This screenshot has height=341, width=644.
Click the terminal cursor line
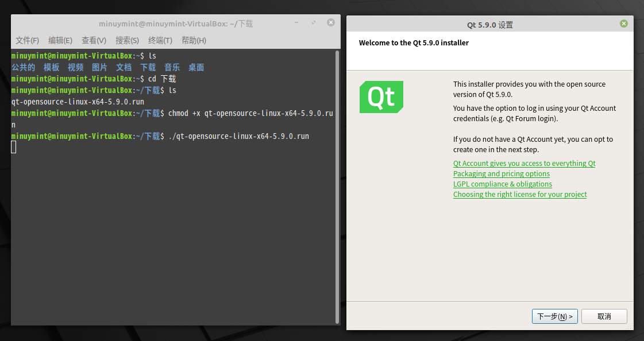tap(14, 148)
